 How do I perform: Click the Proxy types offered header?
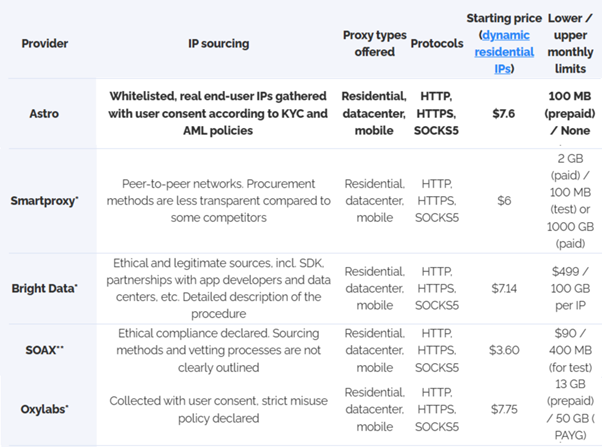[375, 44]
